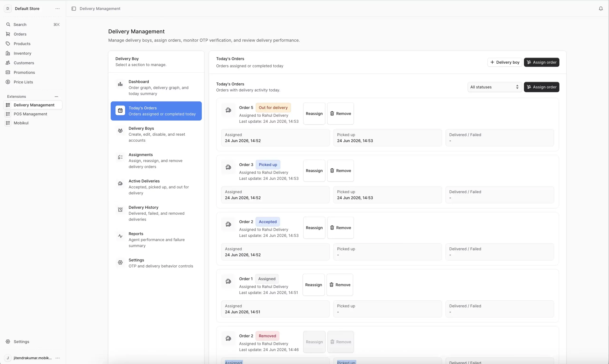
Task: Add a new Delivery boy
Action: 505,62
